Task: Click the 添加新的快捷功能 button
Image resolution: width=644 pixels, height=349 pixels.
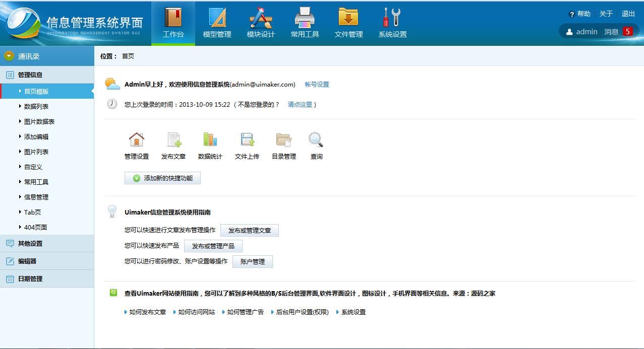Action: coord(162,178)
